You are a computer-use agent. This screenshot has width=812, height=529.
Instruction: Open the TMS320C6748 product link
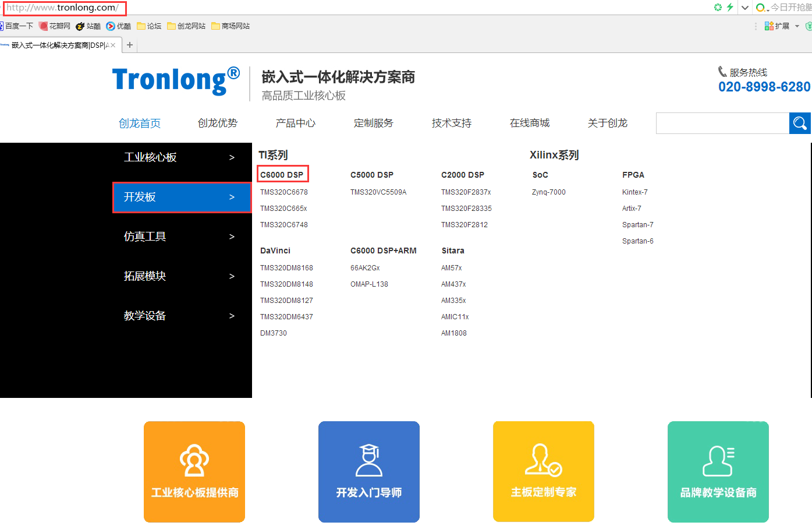point(284,225)
